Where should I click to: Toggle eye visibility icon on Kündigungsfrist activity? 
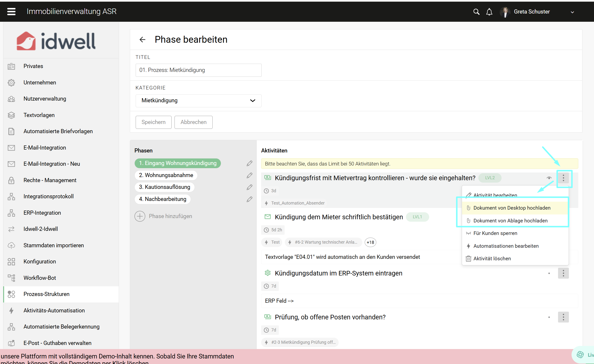point(549,178)
